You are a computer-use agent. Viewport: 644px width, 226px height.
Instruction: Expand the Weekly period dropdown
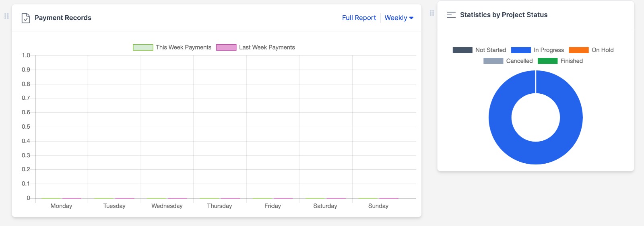click(x=398, y=18)
